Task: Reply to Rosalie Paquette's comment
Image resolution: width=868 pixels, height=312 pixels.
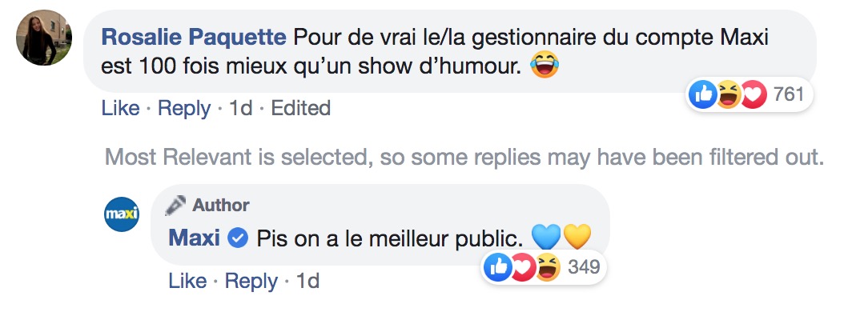Action: pyautogui.click(x=184, y=109)
